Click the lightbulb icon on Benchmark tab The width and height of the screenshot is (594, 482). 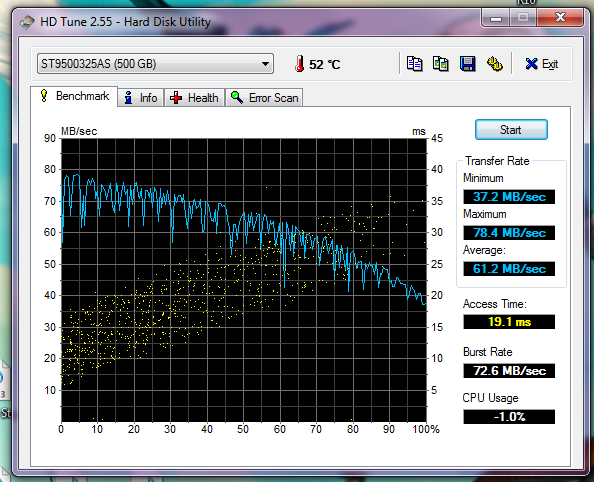(44, 95)
